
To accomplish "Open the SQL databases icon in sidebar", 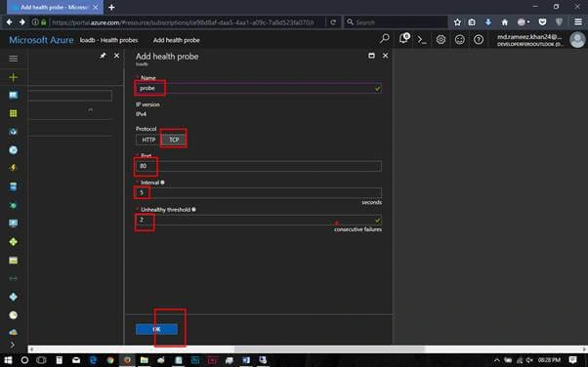I will pos(13,186).
